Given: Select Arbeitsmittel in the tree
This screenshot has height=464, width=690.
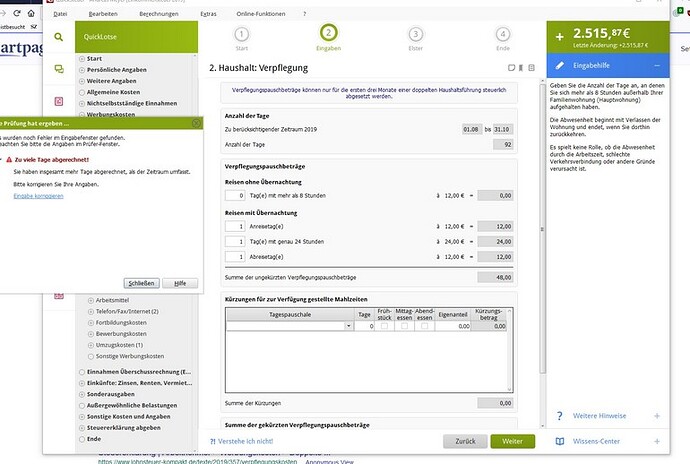Looking at the screenshot, I should coord(112,300).
